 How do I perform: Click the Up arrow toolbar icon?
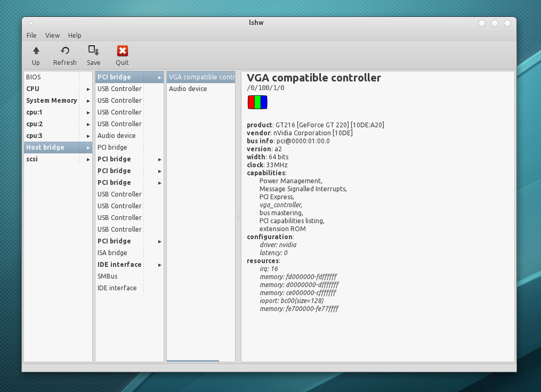[x=36, y=51]
